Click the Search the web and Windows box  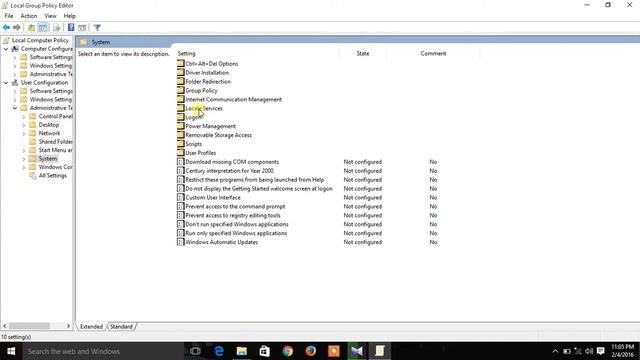coord(103,351)
